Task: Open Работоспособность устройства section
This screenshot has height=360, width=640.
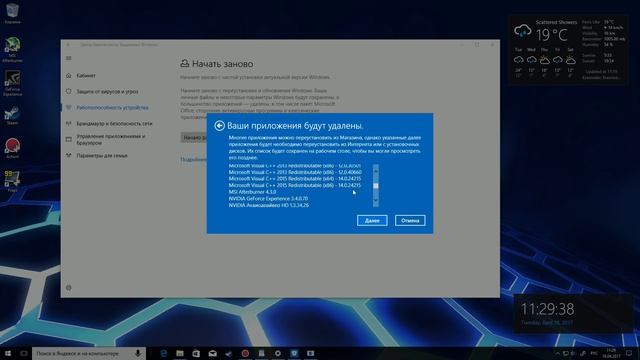Action: click(x=112, y=107)
